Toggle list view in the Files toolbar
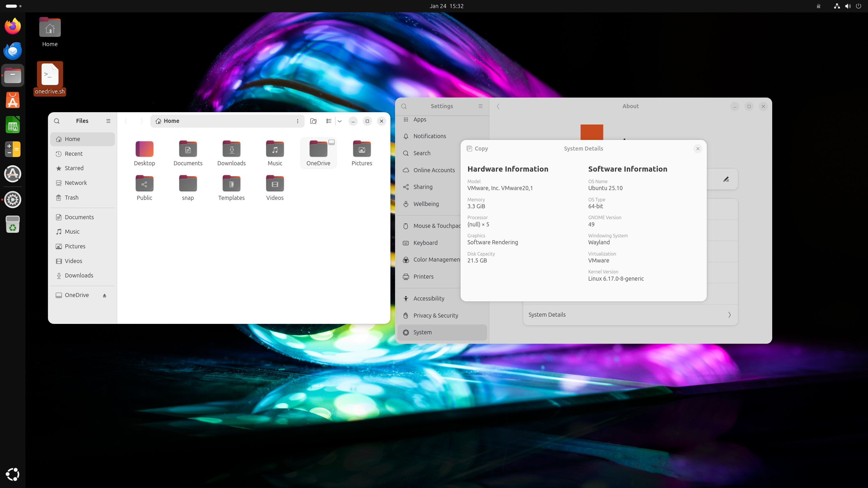 [329, 121]
